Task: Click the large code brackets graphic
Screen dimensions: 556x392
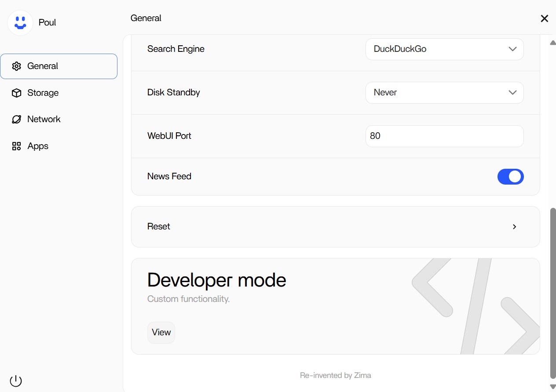Action: coord(475,306)
